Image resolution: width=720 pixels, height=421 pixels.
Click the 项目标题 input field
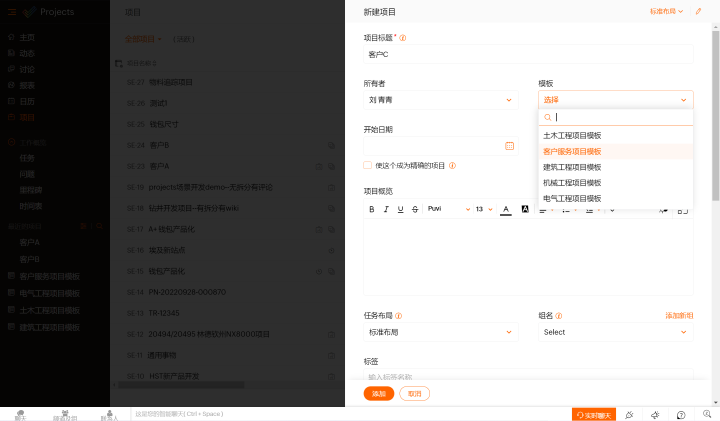pos(529,55)
